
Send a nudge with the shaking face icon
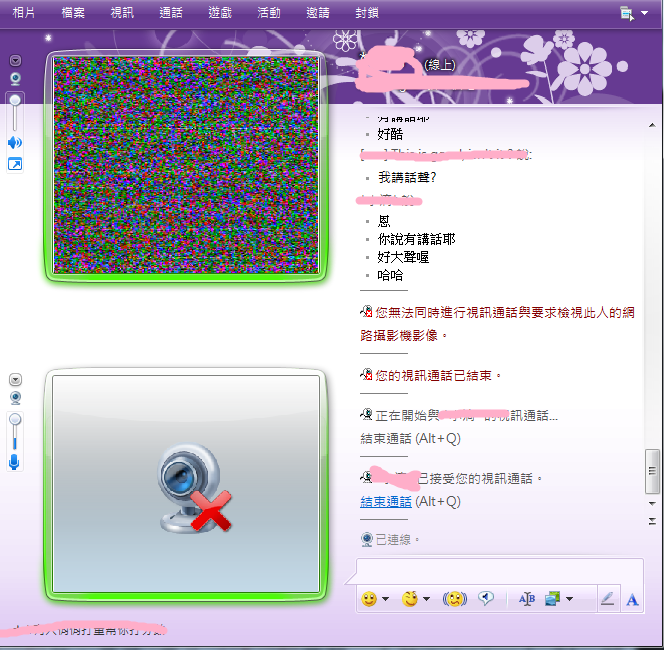[454, 599]
